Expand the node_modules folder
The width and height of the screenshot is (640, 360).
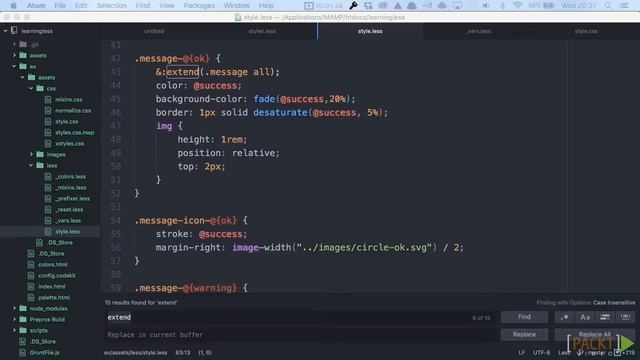click(x=14, y=308)
